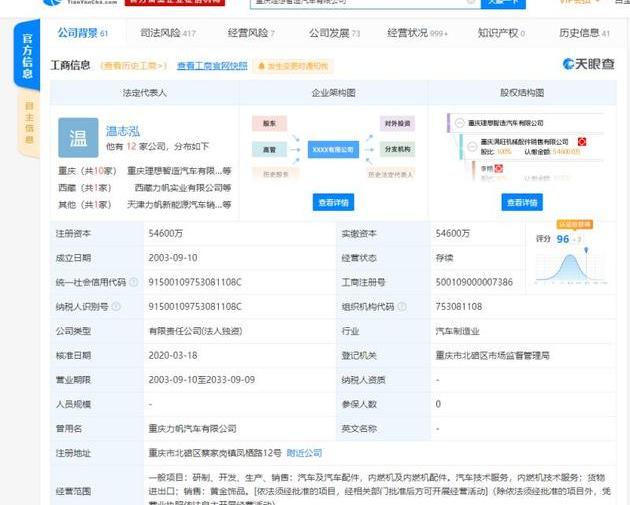Click the blue search button at top
The width and height of the screenshot is (630, 505).
point(503,2)
